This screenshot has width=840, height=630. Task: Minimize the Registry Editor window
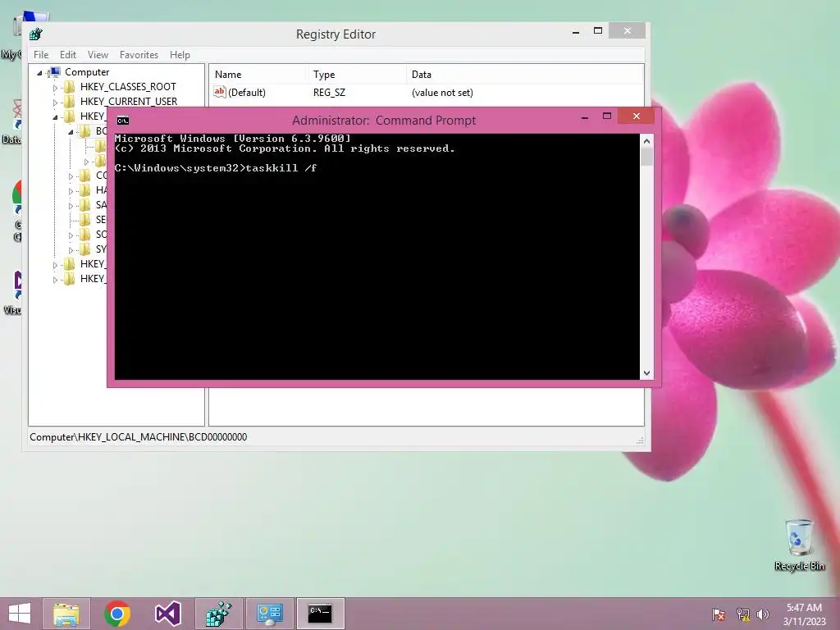pos(576,32)
